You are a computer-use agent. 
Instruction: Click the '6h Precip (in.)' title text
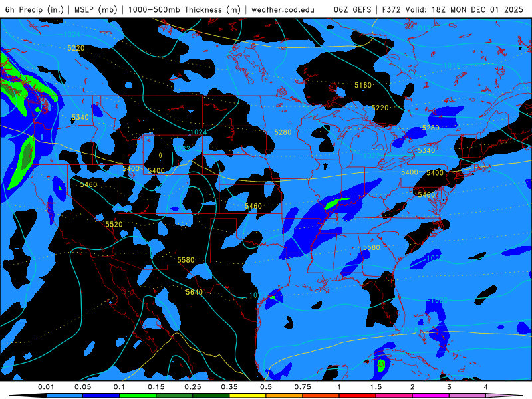point(35,9)
